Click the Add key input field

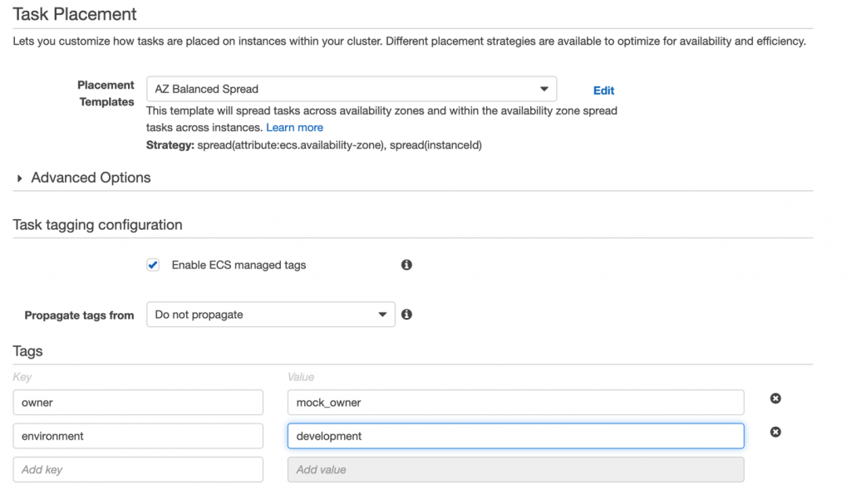pyautogui.click(x=138, y=470)
